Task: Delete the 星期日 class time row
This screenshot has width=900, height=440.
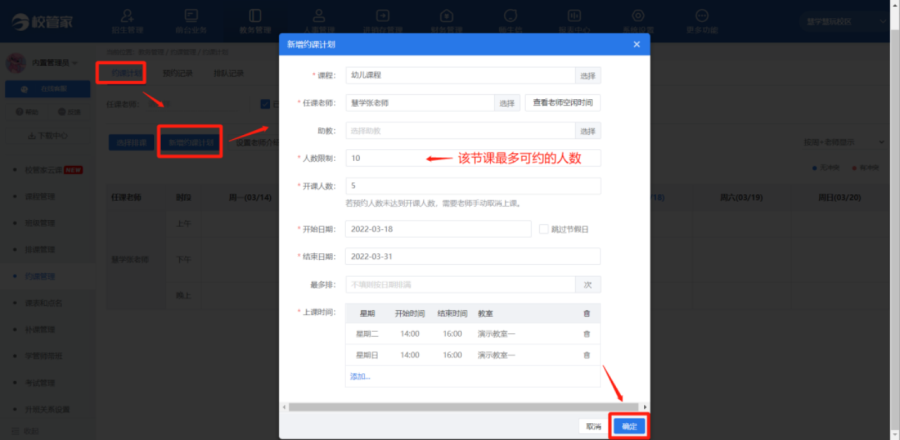Action: pos(587,355)
